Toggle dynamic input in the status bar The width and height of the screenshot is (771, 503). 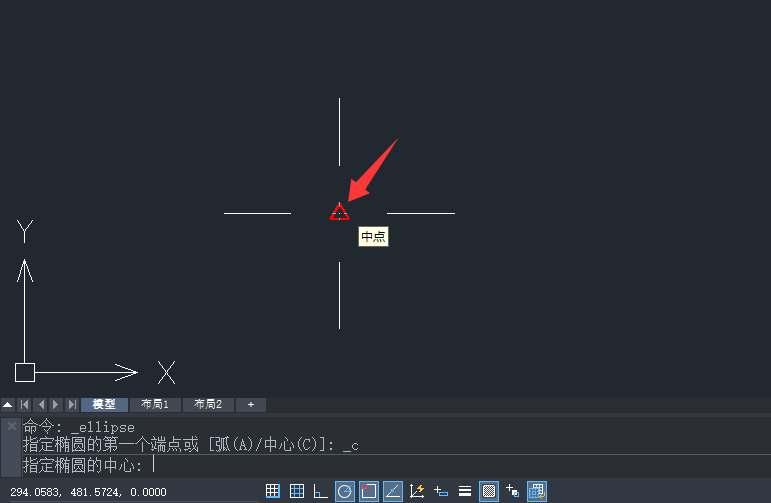coord(441,491)
